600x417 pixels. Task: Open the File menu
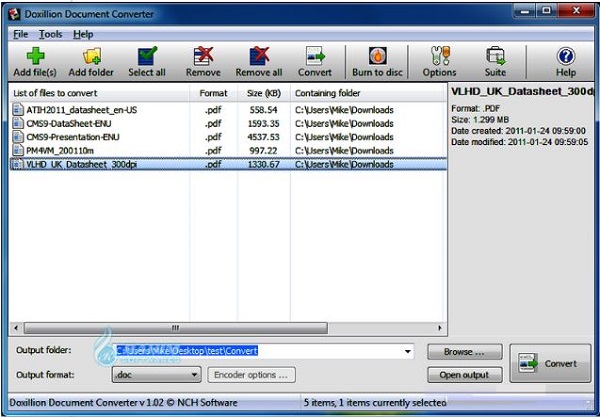click(21, 34)
